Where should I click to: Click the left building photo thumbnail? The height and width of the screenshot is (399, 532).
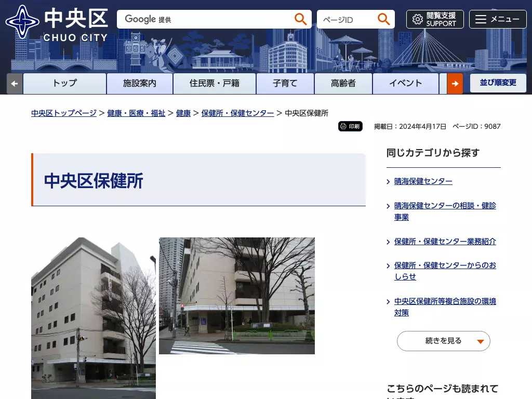coord(94,318)
